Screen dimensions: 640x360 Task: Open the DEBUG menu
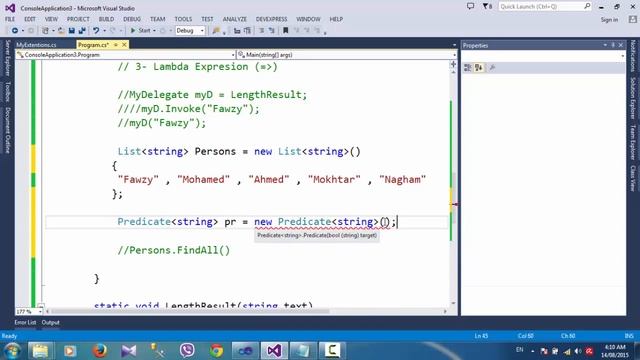(x=132, y=19)
